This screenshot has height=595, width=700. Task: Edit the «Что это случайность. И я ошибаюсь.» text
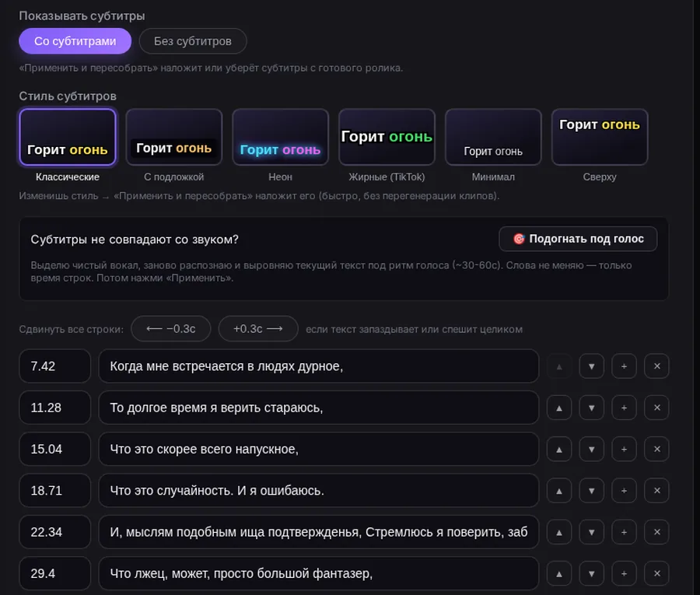coord(319,491)
